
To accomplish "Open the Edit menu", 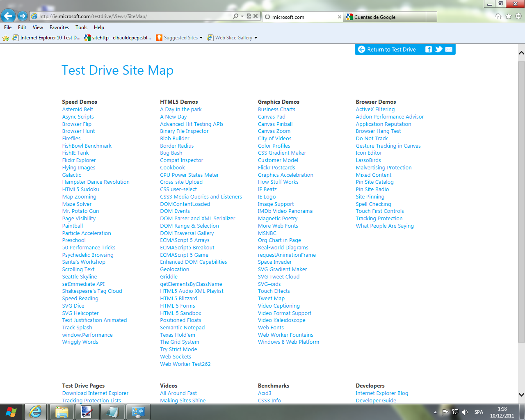I will [x=22, y=27].
